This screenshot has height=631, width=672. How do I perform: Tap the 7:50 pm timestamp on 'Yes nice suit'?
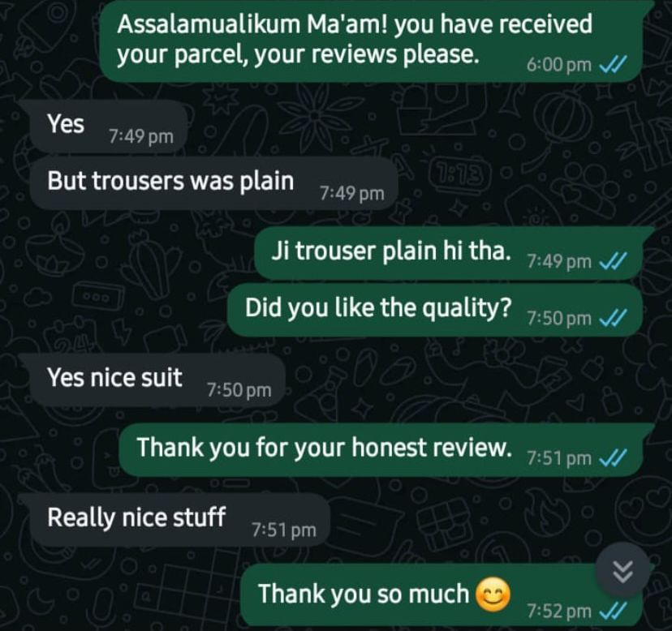point(239,390)
